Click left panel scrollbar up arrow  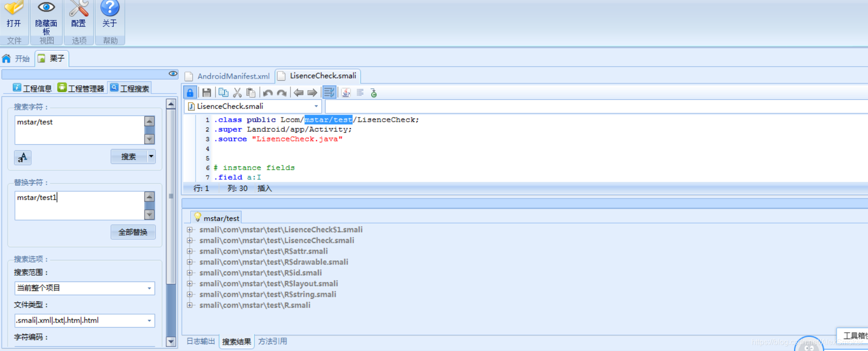[171, 104]
